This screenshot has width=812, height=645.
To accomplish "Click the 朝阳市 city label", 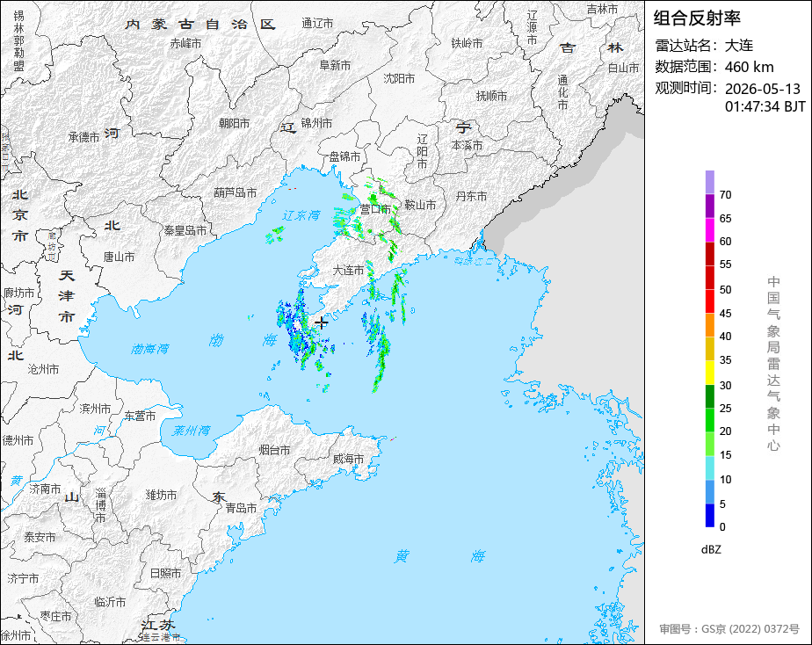I will (x=234, y=123).
